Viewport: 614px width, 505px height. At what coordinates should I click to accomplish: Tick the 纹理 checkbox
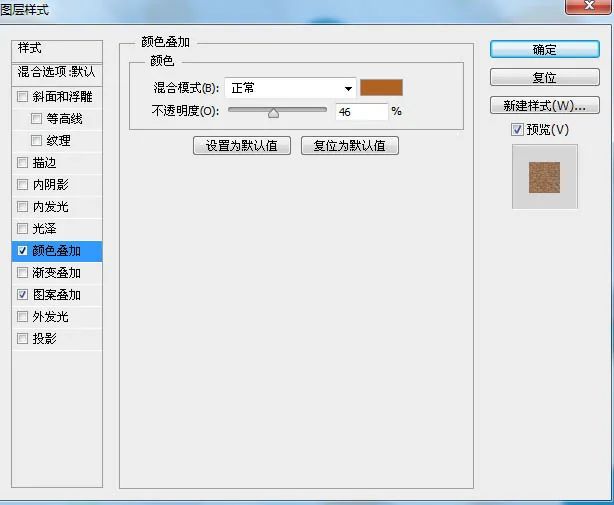(x=36, y=140)
